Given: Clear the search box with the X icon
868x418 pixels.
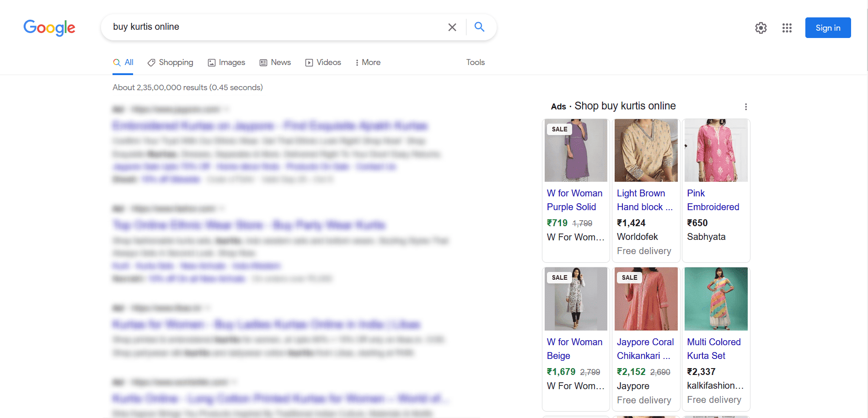Looking at the screenshot, I should (x=452, y=27).
